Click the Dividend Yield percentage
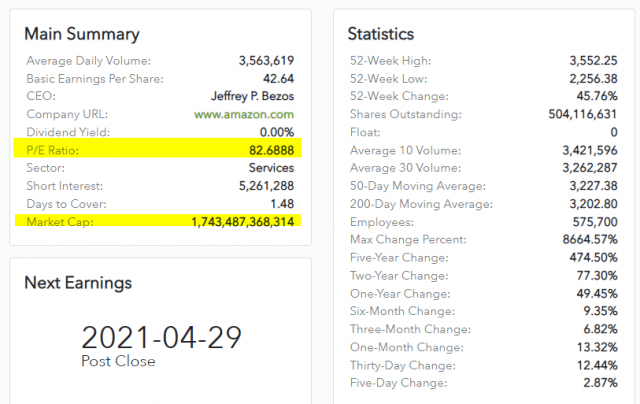This screenshot has height=404, width=640. click(275, 132)
